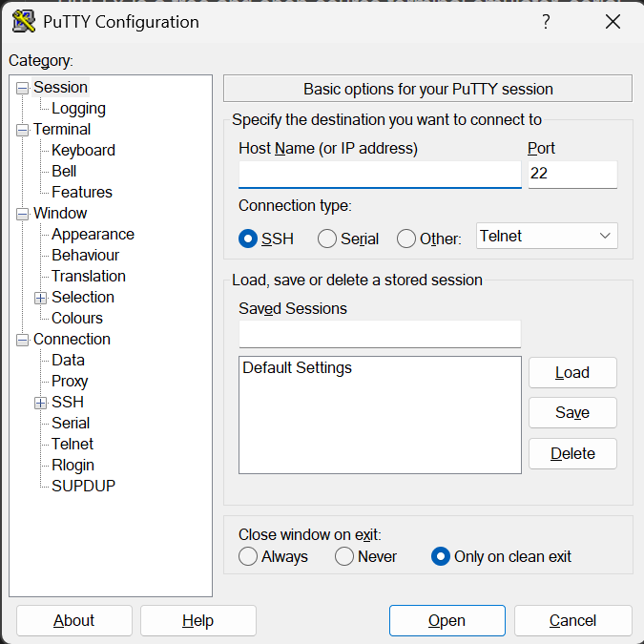Click the PuTTY icon in title bar
This screenshot has width=644, height=644.
24,22
